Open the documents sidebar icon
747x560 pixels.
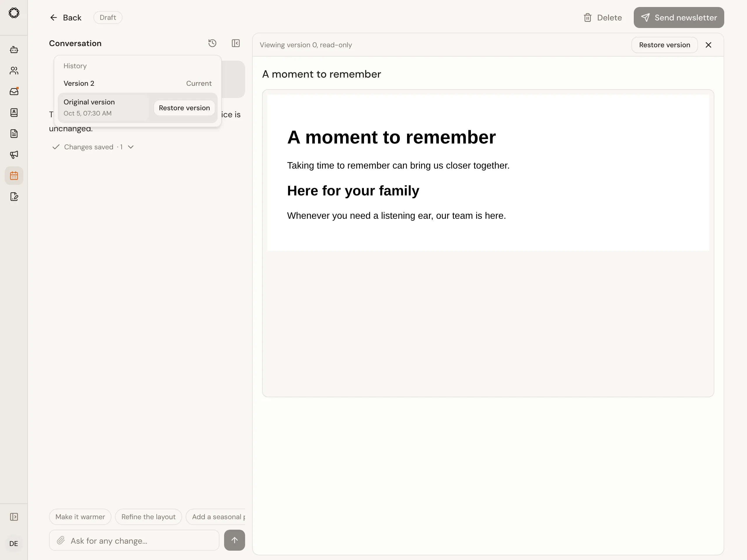(14, 134)
